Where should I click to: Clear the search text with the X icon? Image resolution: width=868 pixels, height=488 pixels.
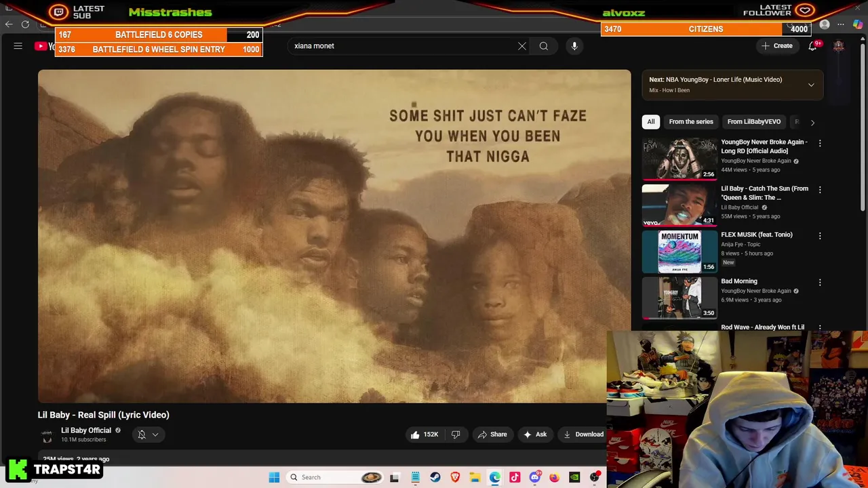[x=522, y=46]
